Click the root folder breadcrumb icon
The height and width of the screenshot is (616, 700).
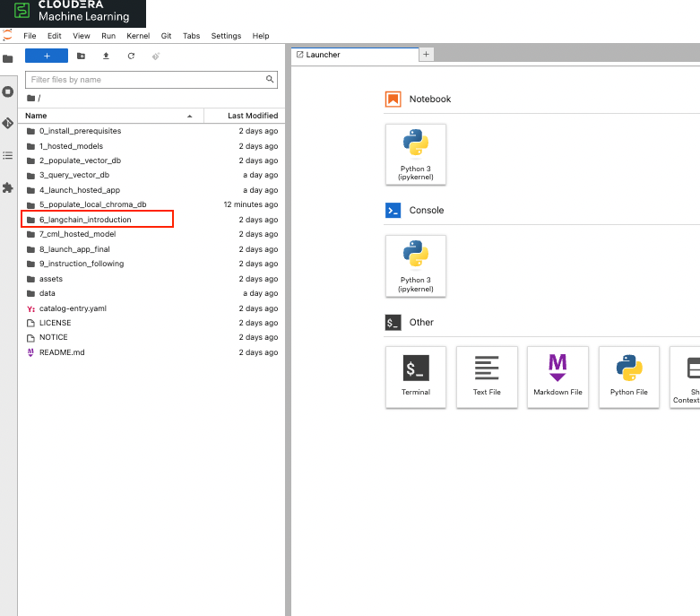[x=30, y=98]
